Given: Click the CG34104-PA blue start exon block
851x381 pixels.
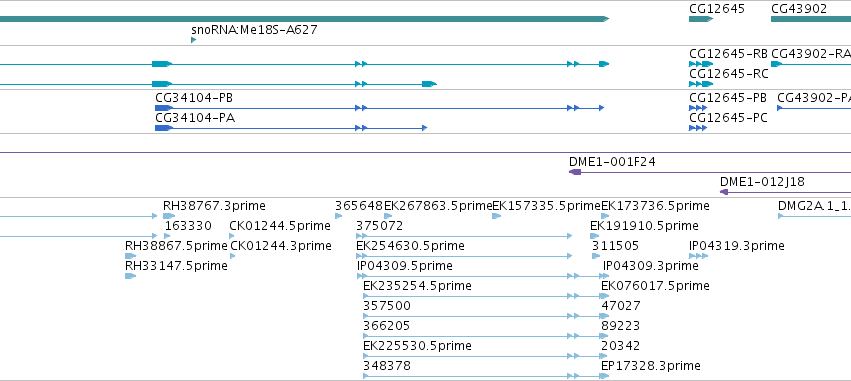Looking at the screenshot, I should point(163,128).
